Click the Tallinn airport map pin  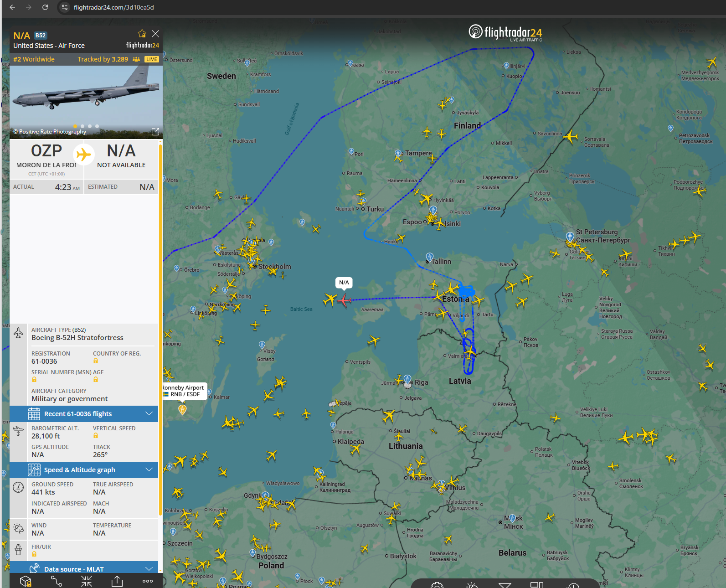429,257
